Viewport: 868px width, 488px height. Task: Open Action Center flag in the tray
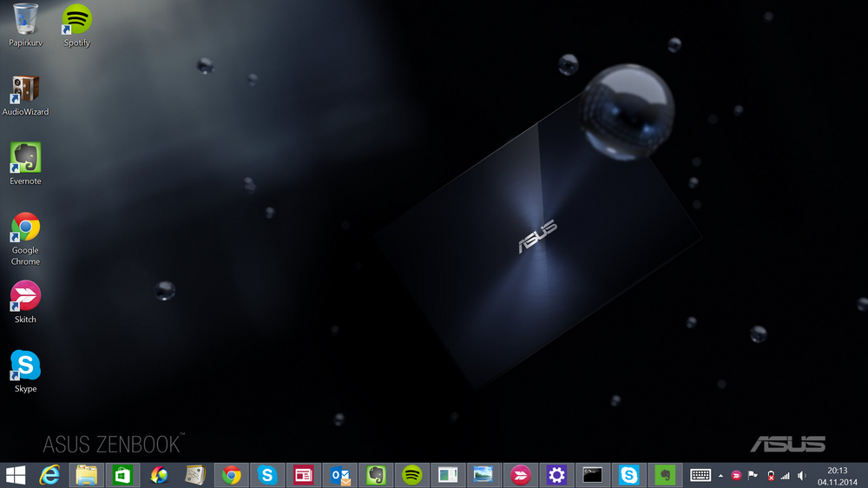pos(753,476)
